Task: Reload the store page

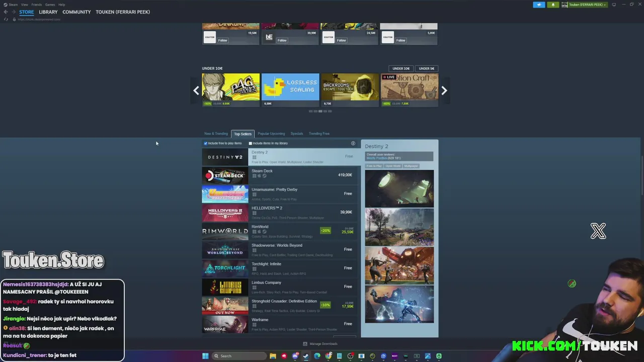Action: [x=6, y=19]
